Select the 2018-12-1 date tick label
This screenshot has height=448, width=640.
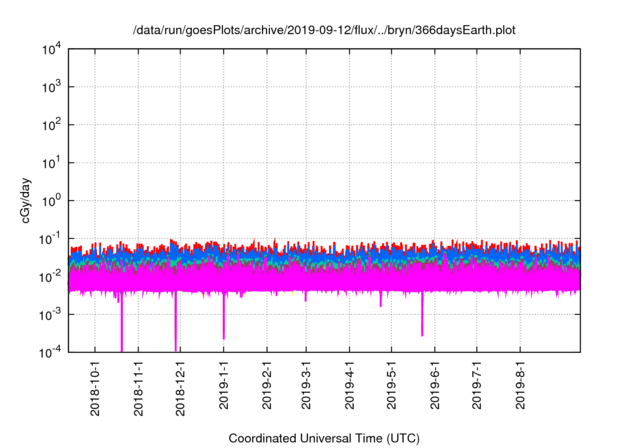point(181,388)
